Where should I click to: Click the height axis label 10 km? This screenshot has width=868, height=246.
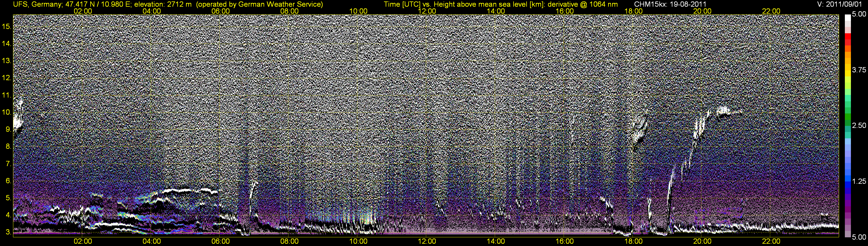click(x=6, y=112)
